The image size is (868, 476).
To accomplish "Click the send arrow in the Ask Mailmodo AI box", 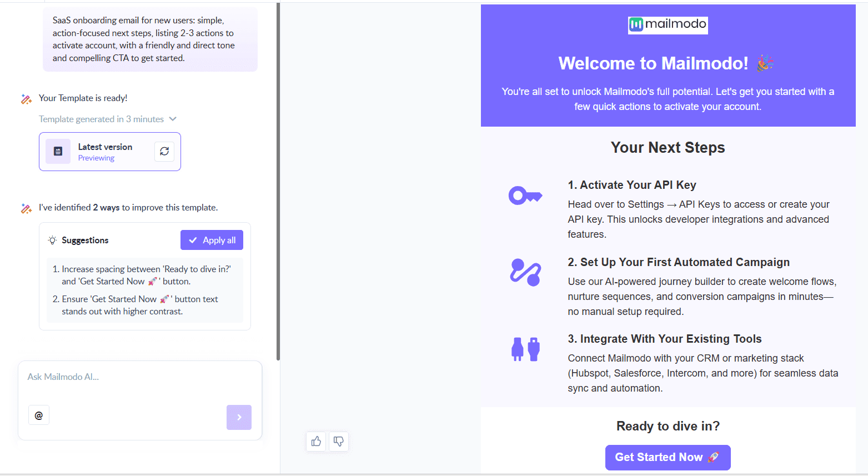I will (239, 417).
